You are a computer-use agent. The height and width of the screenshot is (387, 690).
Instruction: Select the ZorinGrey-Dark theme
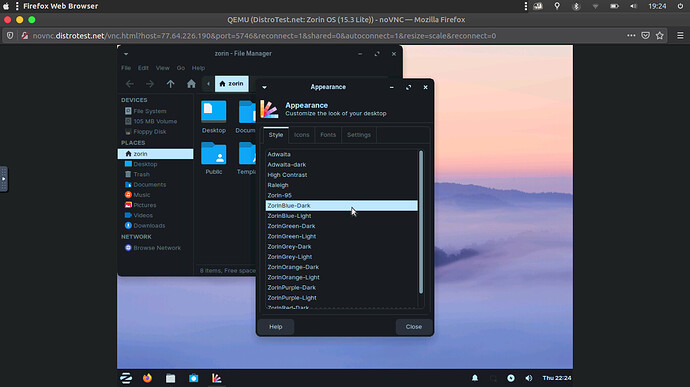[x=341, y=247]
